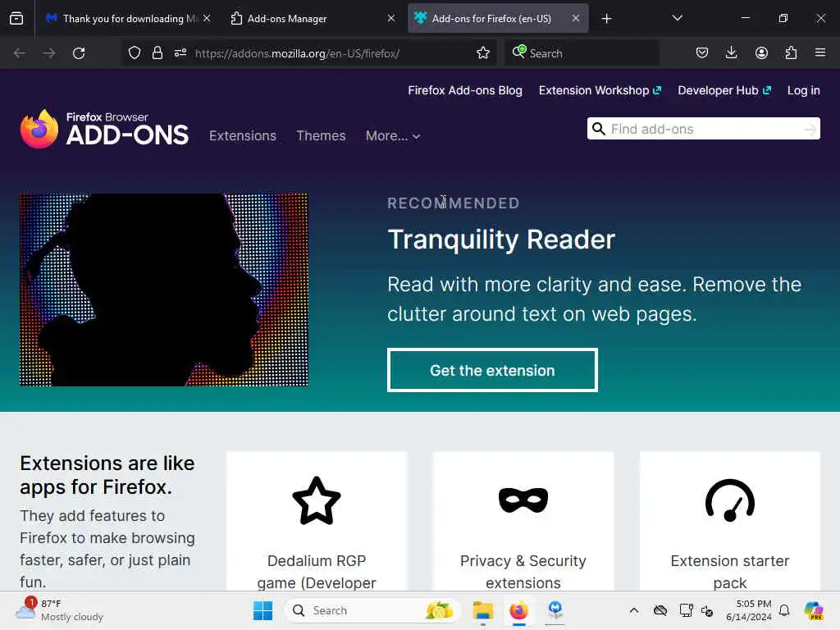Open the Tranquility Reader hero image
This screenshot has width=840, height=630.
(x=164, y=290)
